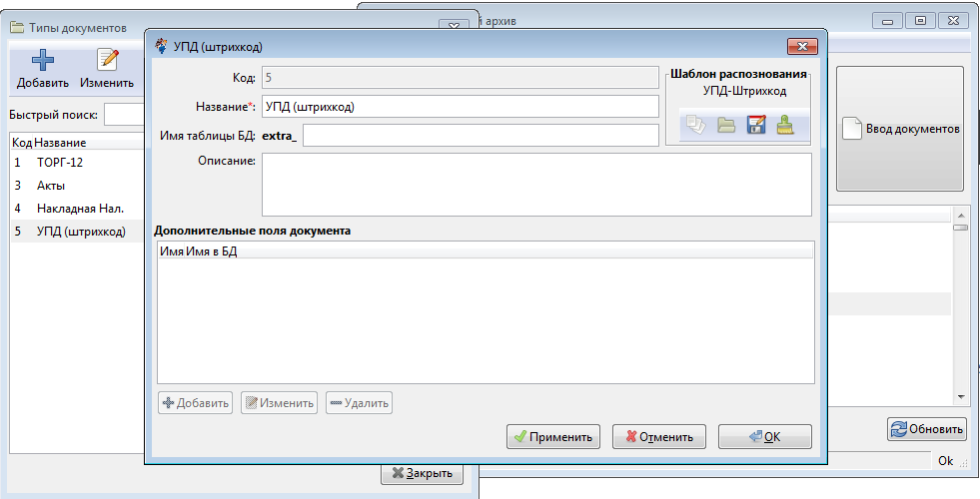Open template with the folder icon
The image size is (980, 499).
[x=726, y=125]
